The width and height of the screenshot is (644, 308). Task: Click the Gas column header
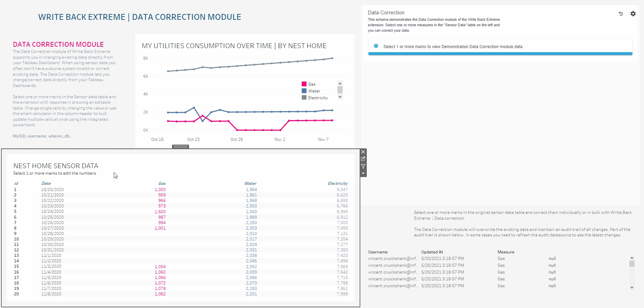point(162,184)
